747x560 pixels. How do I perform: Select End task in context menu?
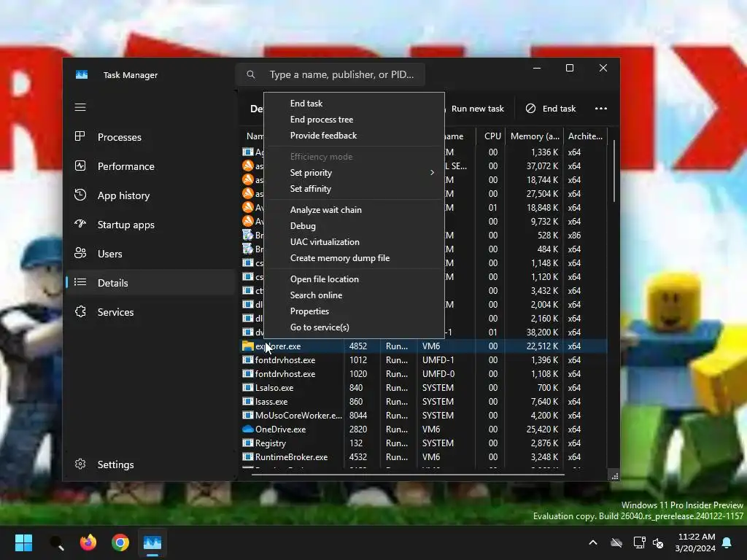354,104
